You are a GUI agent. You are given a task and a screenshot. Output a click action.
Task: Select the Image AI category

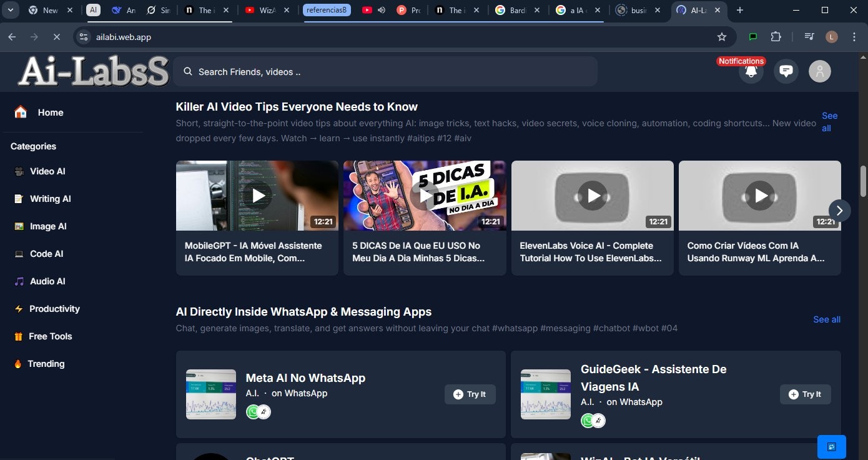(41, 226)
